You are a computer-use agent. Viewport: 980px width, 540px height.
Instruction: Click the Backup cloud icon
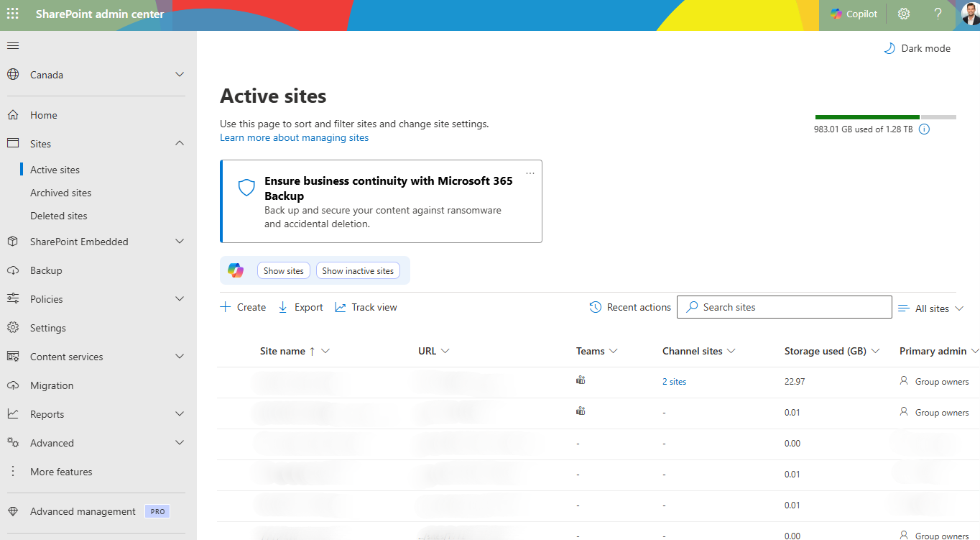click(x=13, y=270)
